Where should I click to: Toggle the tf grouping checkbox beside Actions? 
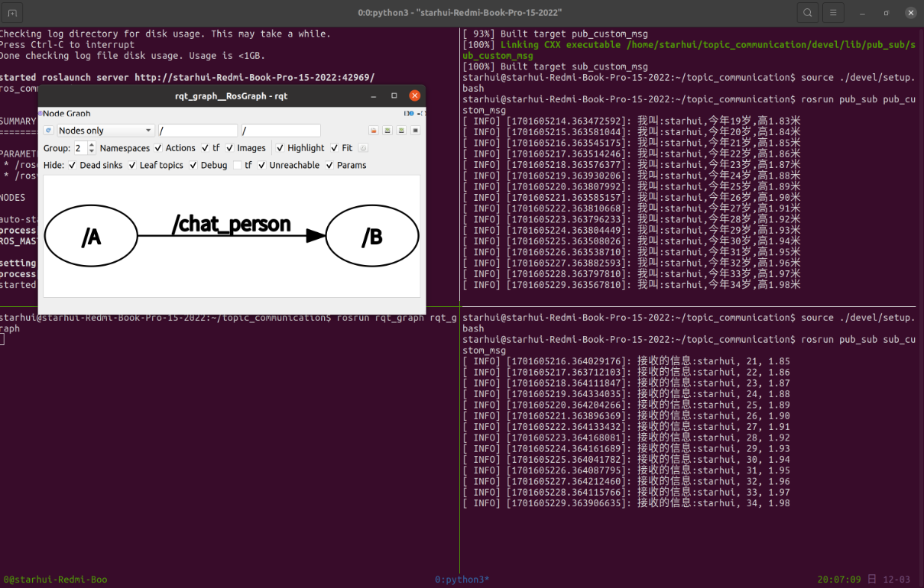click(x=205, y=148)
